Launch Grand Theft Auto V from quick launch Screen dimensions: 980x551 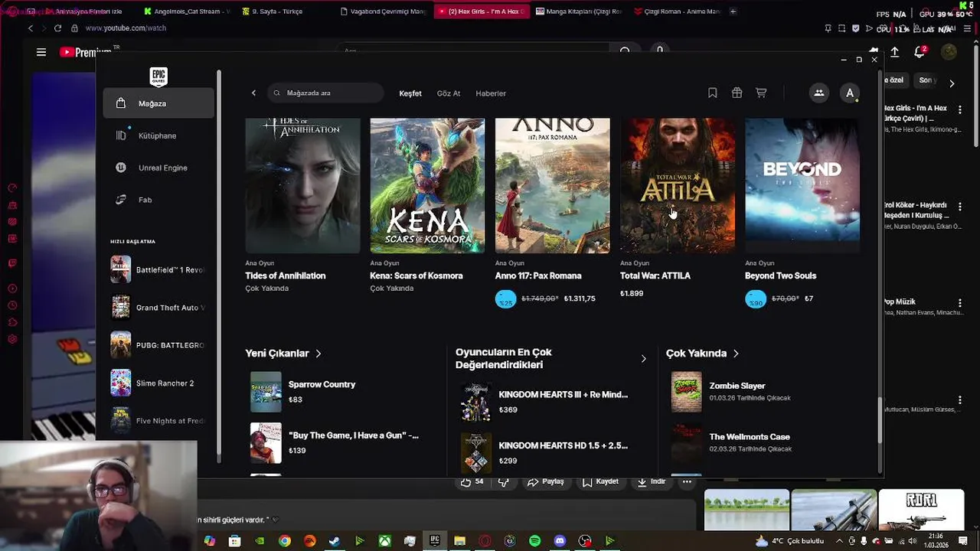click(x=158, y=308)
